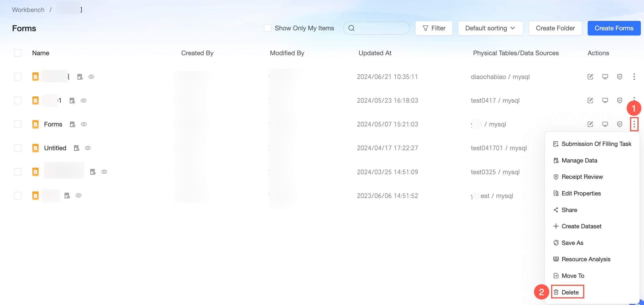Enable the Show Only My Items checkbox

click(x=268, y=28)
